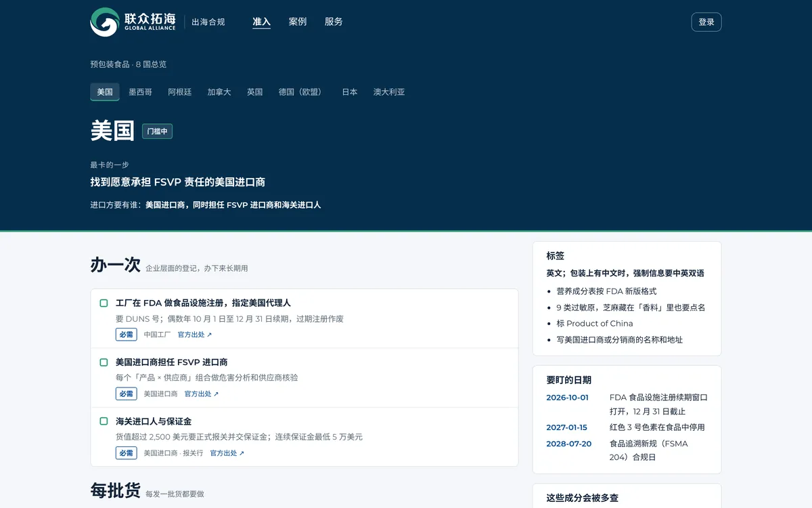Open 官方出处 link under FDA 食品设施注册
Image resolution: width=812 pixels, height=508 pixels.
195,335
